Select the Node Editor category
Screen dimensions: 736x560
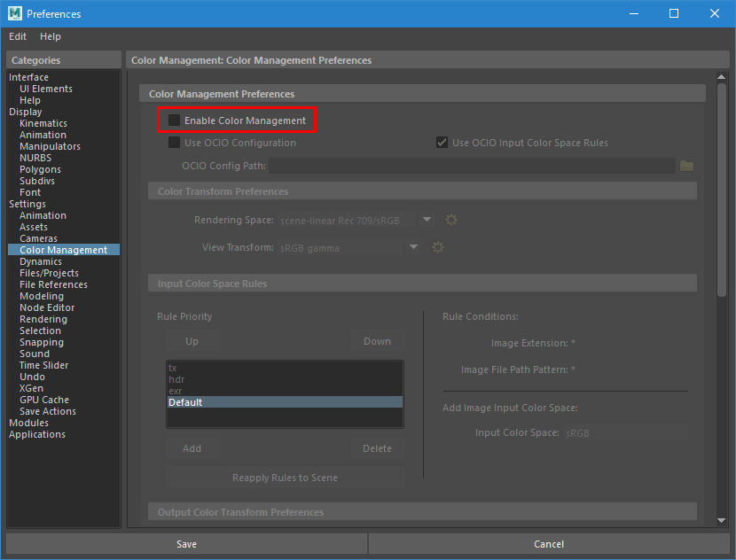(47, 307)
